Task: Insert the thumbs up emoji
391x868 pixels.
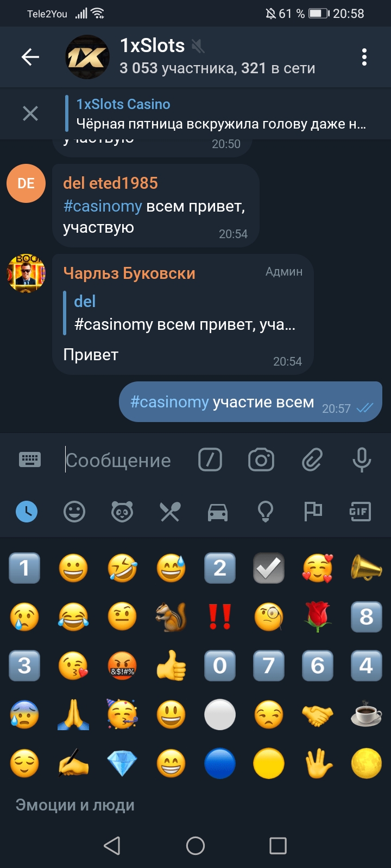Action: tap(171, 666)
